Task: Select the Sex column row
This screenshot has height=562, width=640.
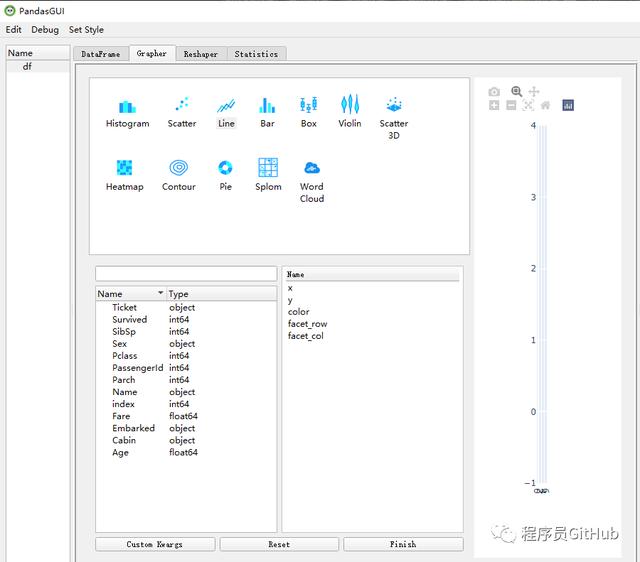Action: [186, 344]
